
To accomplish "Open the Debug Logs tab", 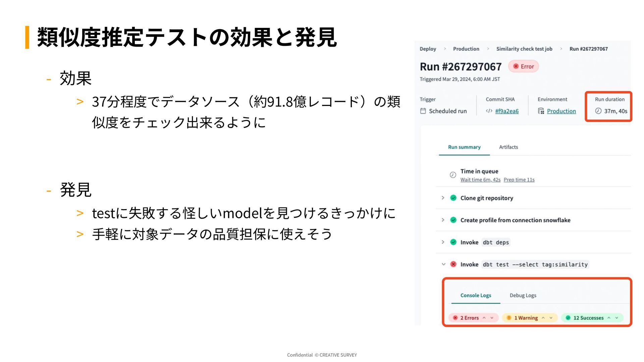I will (523, 295).
